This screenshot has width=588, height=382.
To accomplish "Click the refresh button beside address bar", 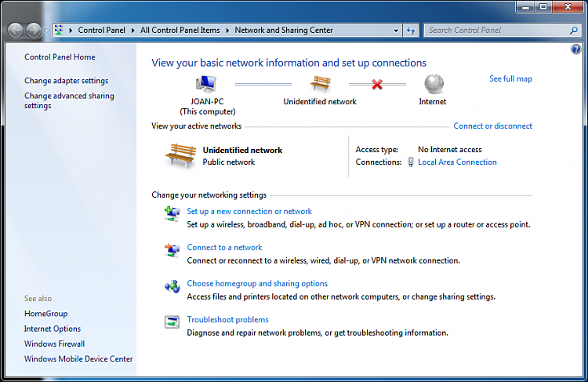I will point(411,31).
